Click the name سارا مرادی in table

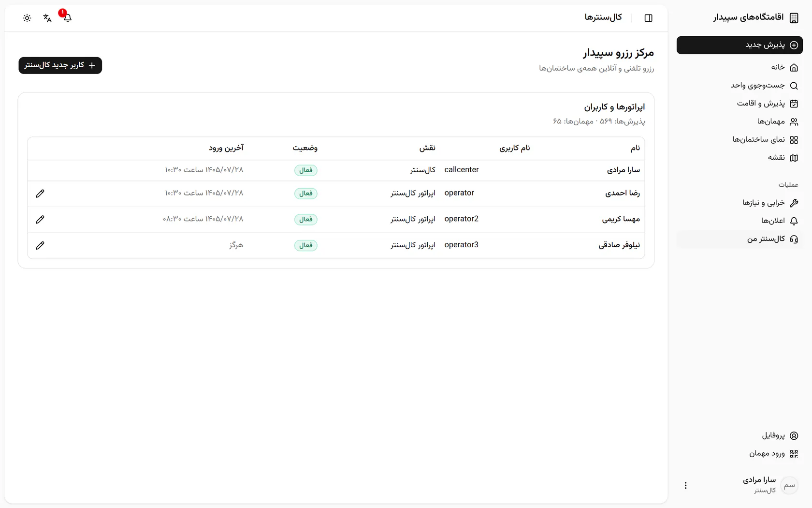(x=623, y=170)
